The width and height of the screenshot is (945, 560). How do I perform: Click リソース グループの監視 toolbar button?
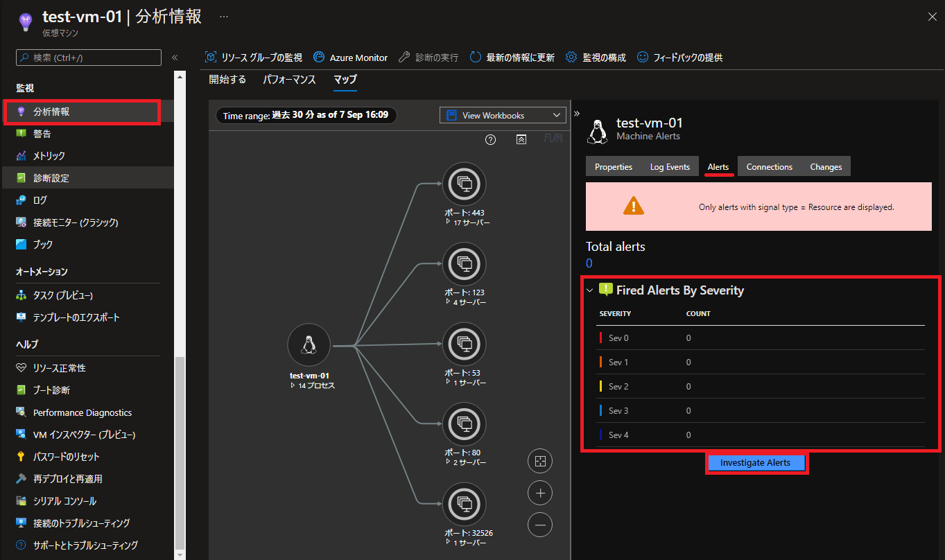(x=254, y=58)
